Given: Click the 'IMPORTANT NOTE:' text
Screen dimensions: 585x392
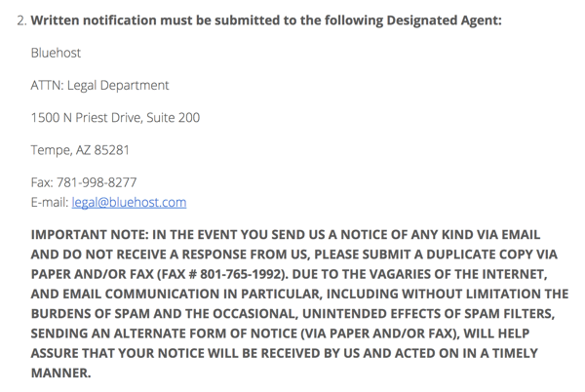Looking at the screenshot, I should 90,235.
